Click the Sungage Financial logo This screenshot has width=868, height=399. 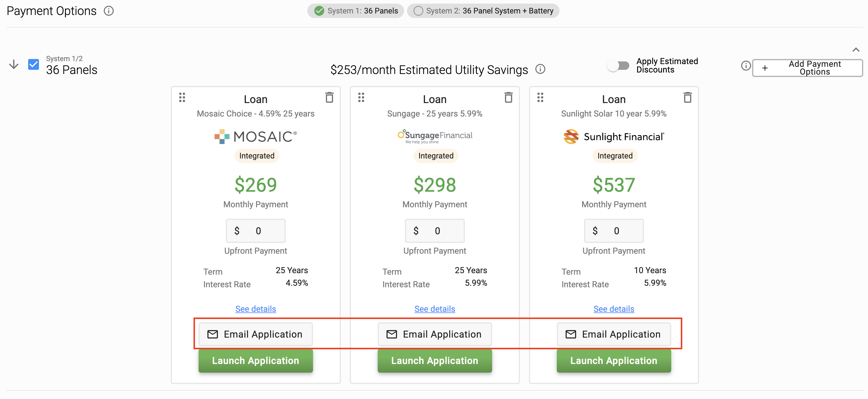(x=435, y=136)
